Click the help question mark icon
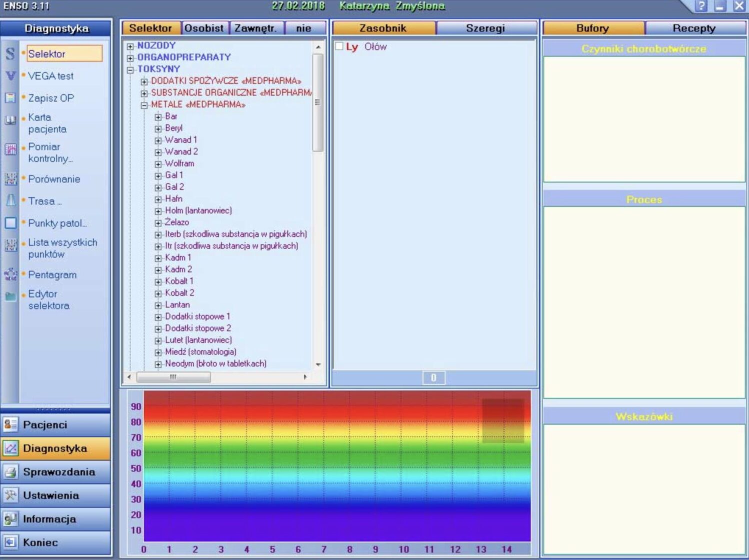 [701, 6]
